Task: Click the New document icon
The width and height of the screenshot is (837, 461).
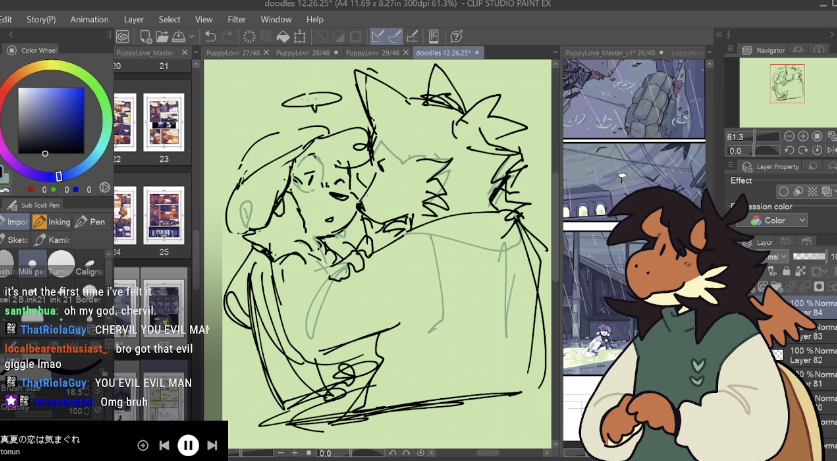Action: (145, 36)
